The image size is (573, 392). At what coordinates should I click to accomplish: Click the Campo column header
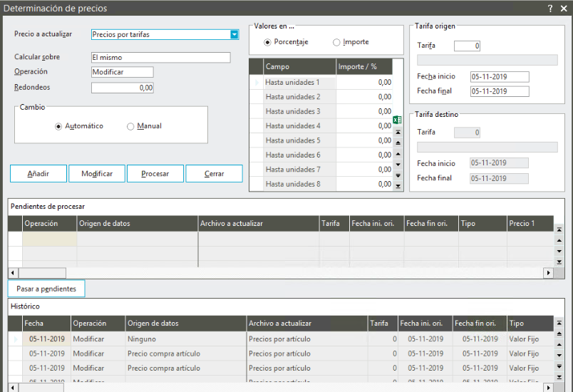pos(299,66)
